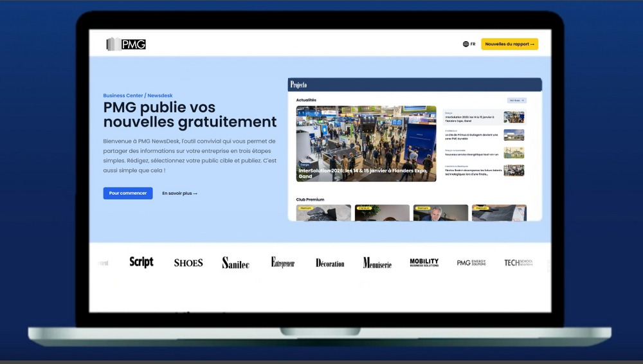Click the yellow Nouvelles du rapport button
This screenshot has width=643, height=364.
[509, 44]
